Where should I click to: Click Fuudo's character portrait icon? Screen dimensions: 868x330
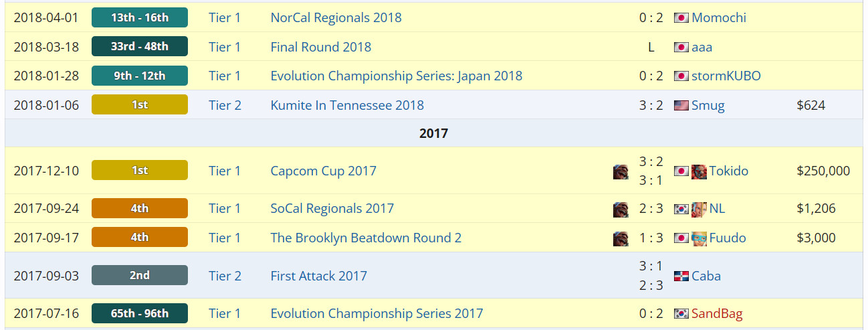coord(699,238)
